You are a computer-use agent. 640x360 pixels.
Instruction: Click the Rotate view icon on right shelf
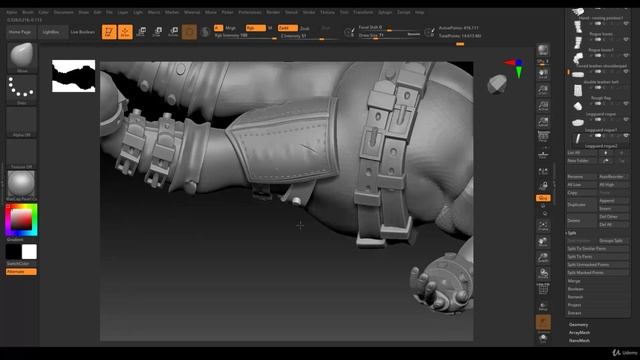click(543, 274)
